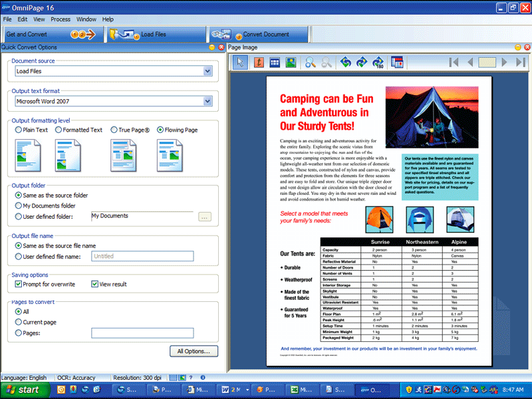Rotate page image 180 degrees
Screen dimensions: 532x399
tap(378, 62)
